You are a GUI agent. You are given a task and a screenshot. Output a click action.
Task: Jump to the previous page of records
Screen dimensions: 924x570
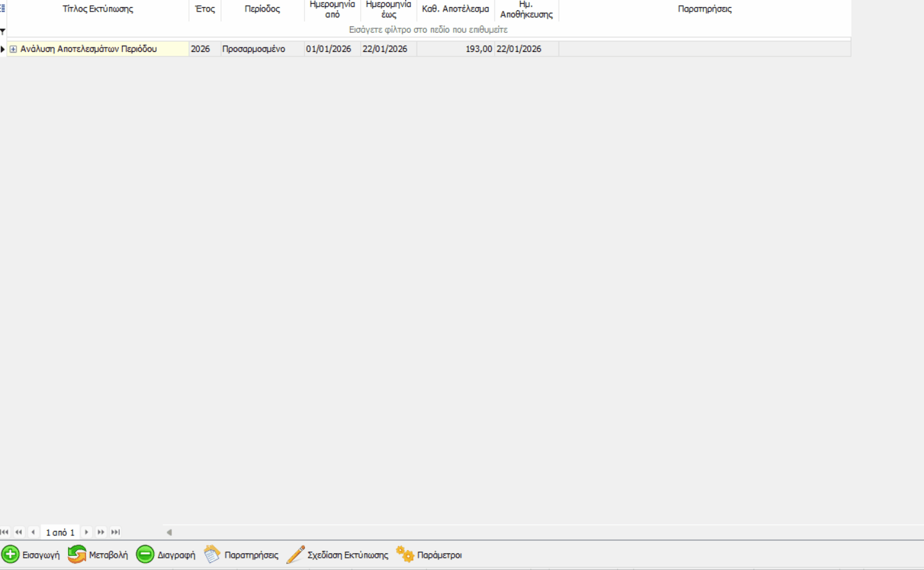click(x=19, y=532)
